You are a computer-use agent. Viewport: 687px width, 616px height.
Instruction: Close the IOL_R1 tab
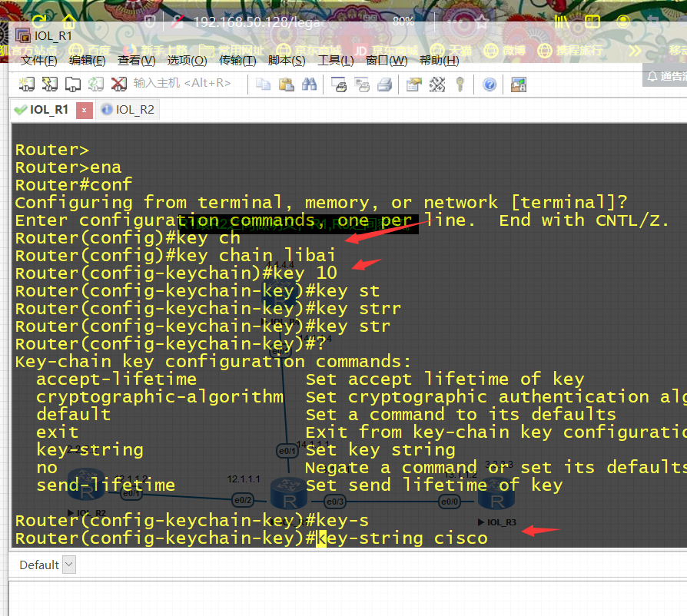[x=84, y=111]
